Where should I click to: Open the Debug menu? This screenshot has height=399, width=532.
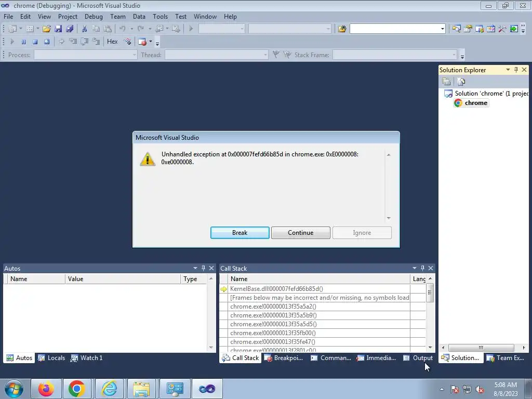[x=94, y=16]
